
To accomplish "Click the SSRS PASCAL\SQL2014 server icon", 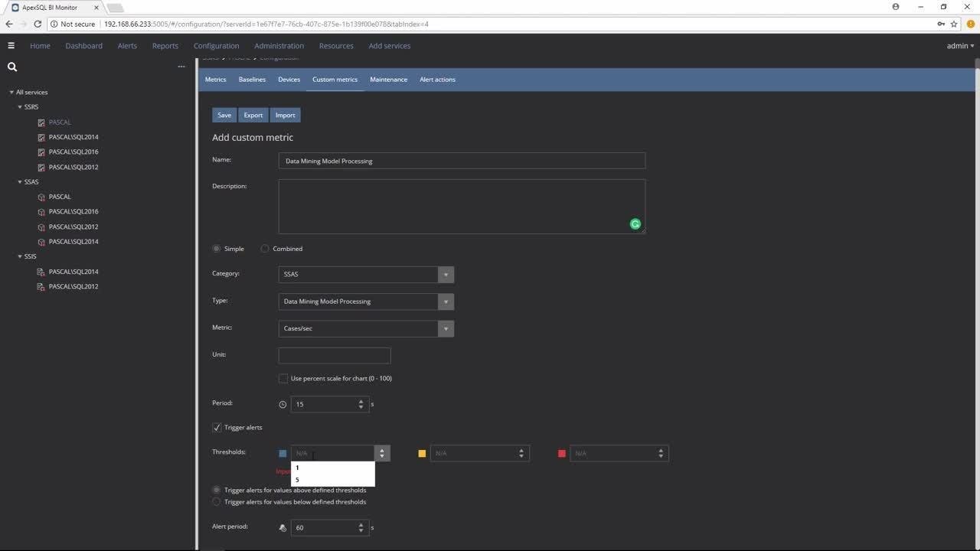I will 41,137.
